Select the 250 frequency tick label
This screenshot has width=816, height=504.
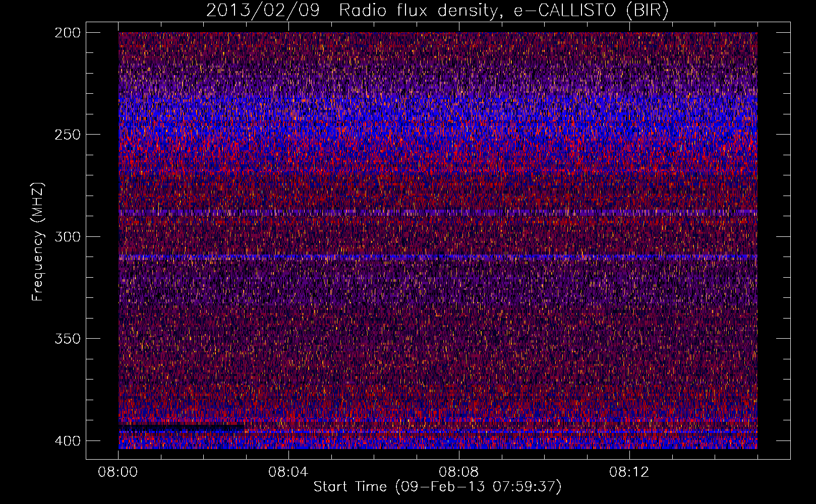[68, 135]
